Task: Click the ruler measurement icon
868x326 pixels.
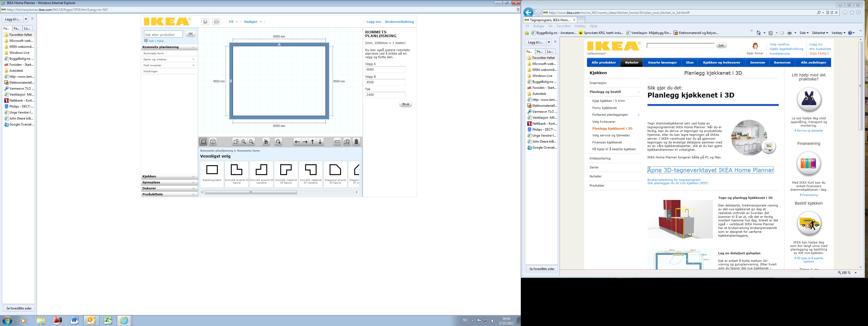Action: tap(337, 142)
